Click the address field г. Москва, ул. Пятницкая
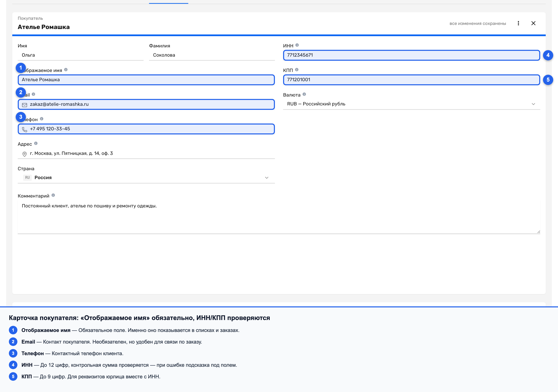This screenshot has height=392, width=558. click(146, 153)
